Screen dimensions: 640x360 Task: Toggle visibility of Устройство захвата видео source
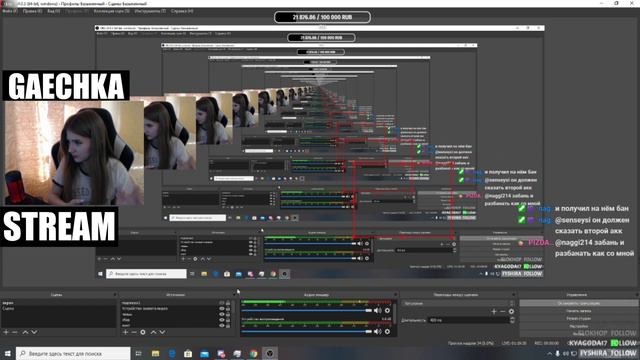(222, 309)
